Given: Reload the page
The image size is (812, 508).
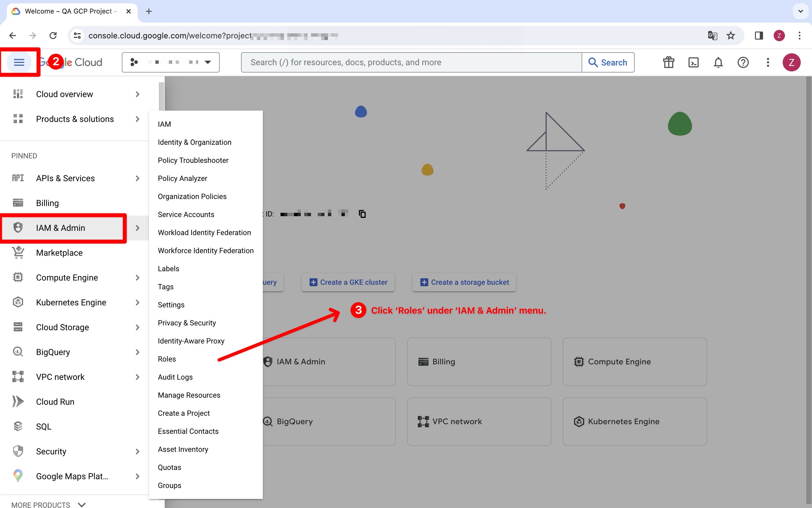Looking at the screenshot, I should tap(53, 35).
